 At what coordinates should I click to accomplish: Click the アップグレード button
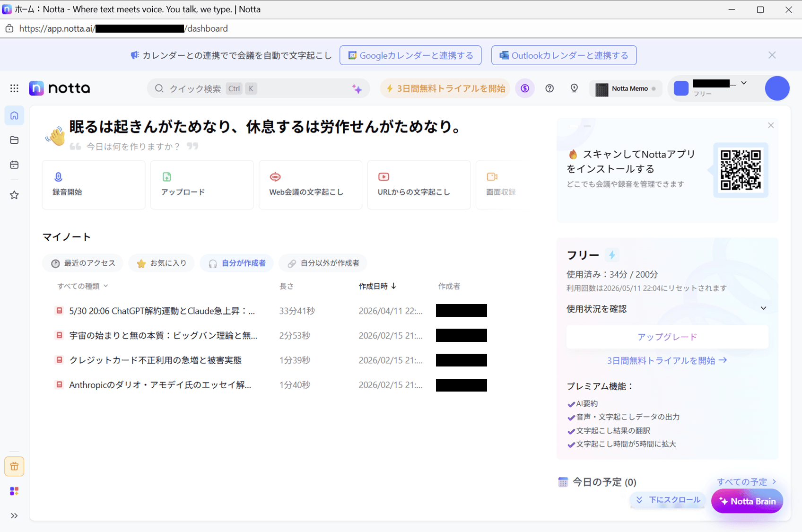click(x=667, y=337)
